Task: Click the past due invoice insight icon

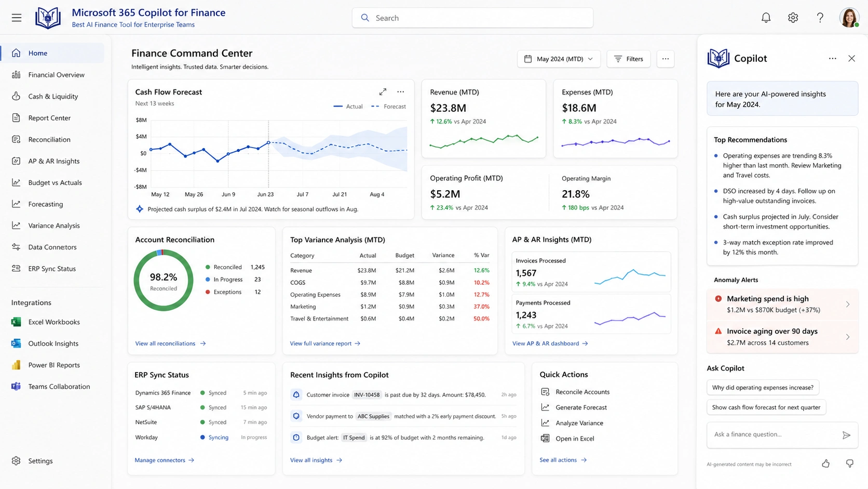Action: tap(296, 395)
